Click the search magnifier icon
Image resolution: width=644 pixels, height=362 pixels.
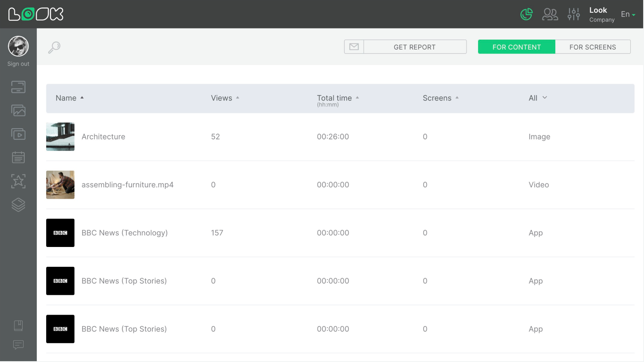(54, 47)
